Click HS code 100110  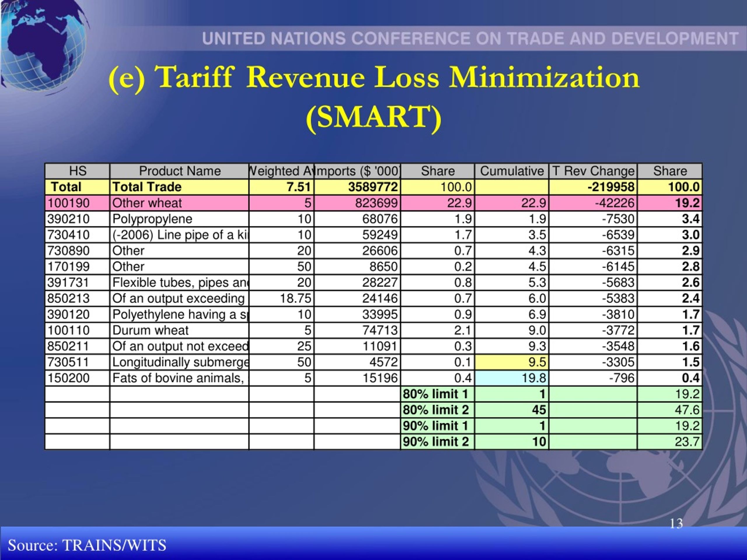pos(77,330)
